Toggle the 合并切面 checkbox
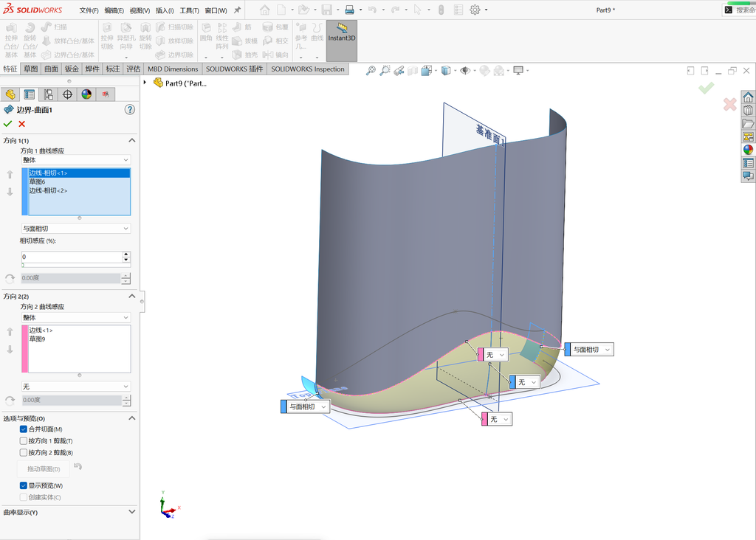Viewport: 756px width, 540px height. pos(23,429)
